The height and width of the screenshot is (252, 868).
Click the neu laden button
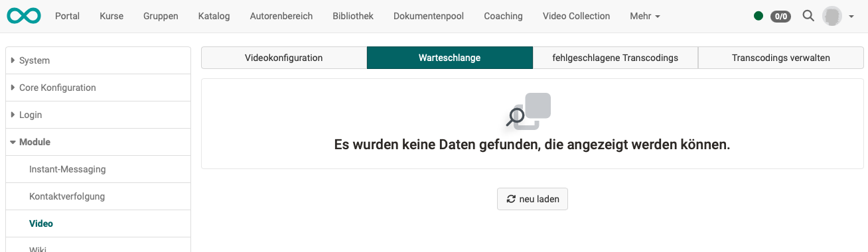pos(532,199)
